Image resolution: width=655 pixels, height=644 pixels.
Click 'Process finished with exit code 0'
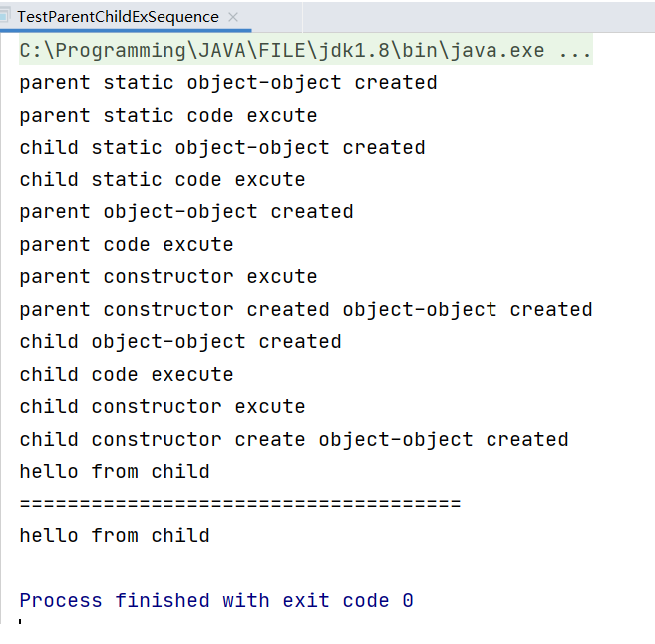point(215,601)
